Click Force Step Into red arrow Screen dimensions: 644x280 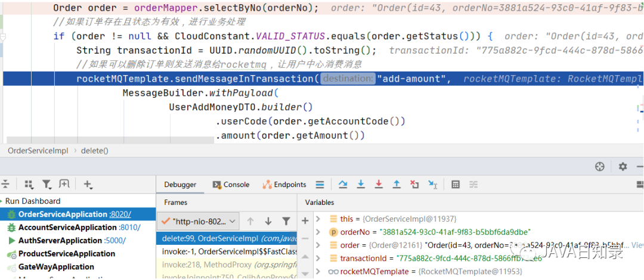click(379, 184)
